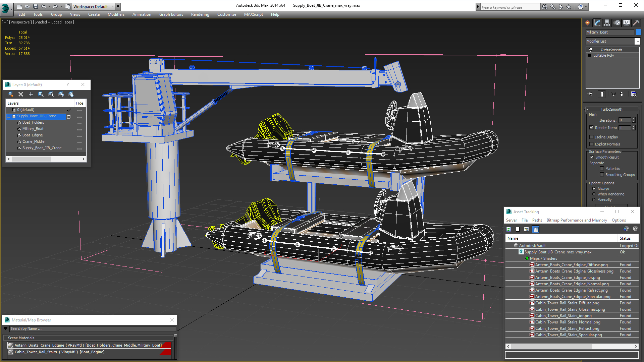Enable Explicit Normals checkbox
The image size is (644, 362).
[x=592, y=144]
